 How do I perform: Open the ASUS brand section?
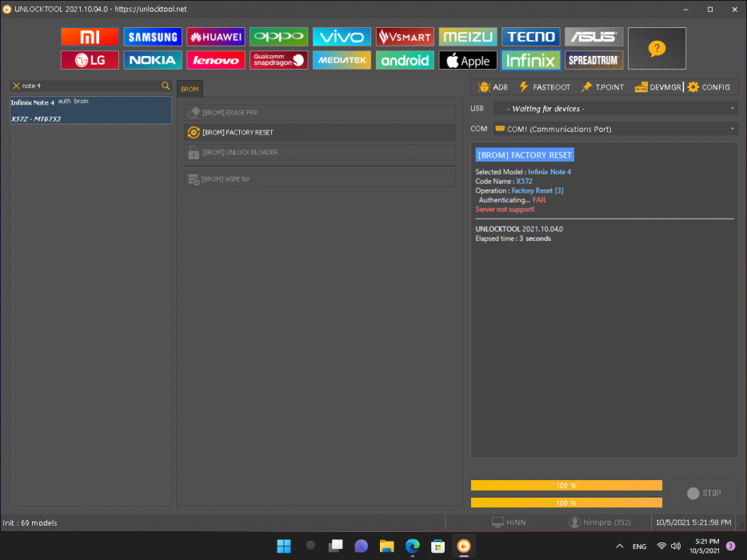tap(593, 37)
